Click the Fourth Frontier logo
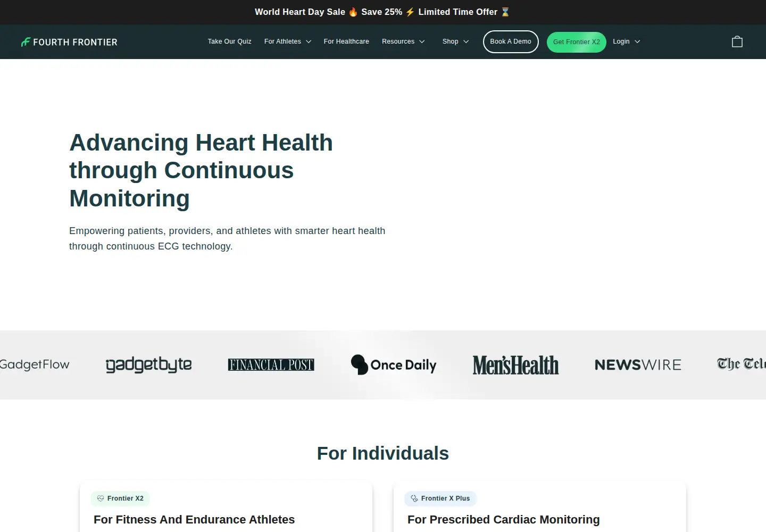 (x=69, y=42)
